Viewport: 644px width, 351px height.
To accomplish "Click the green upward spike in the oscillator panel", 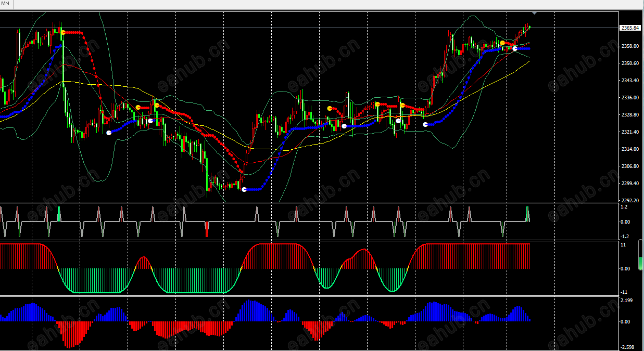I will point(59,214).
